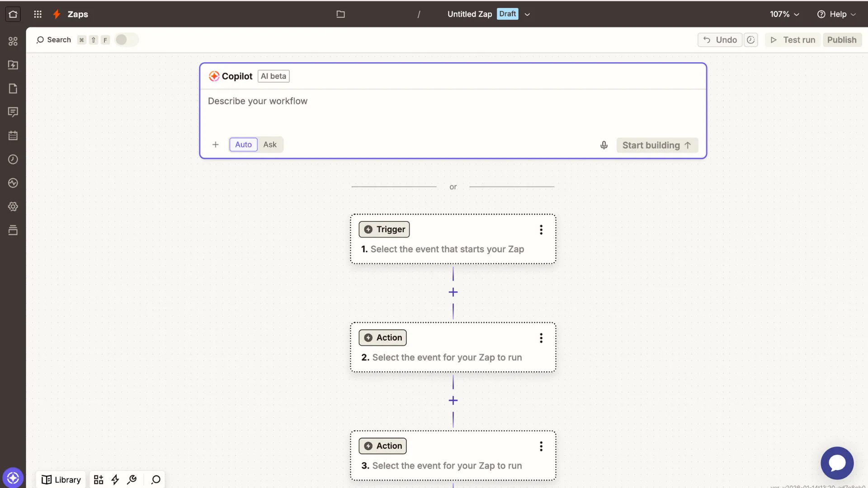Expand the Untitled Zap draft dropdown
This screenshot has width=868, height=488.
tap(527, 14)
